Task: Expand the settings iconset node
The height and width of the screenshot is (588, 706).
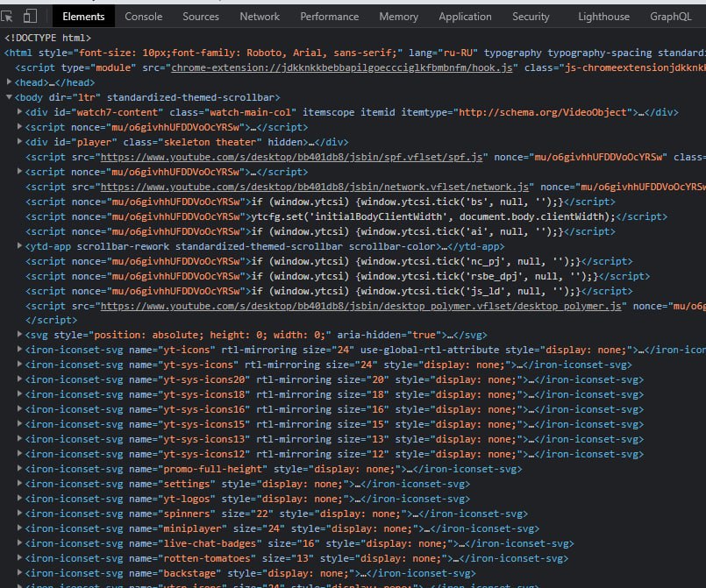Action: click(x=19, y=483)
